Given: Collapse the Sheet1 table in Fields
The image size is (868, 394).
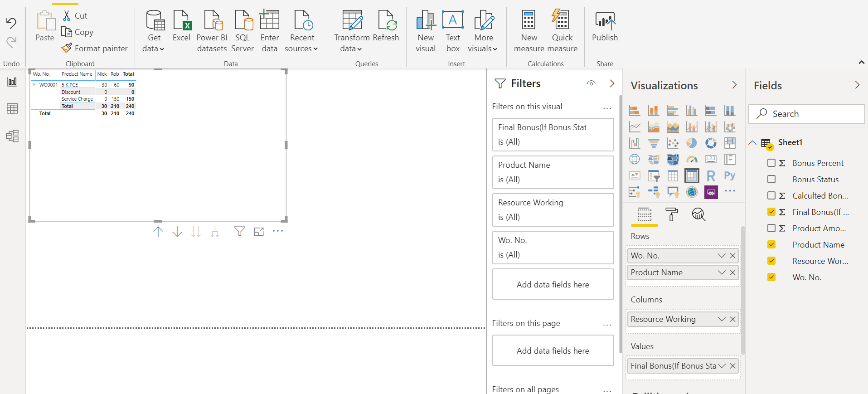Looking at the screenshot, I should tap(752, 143).
